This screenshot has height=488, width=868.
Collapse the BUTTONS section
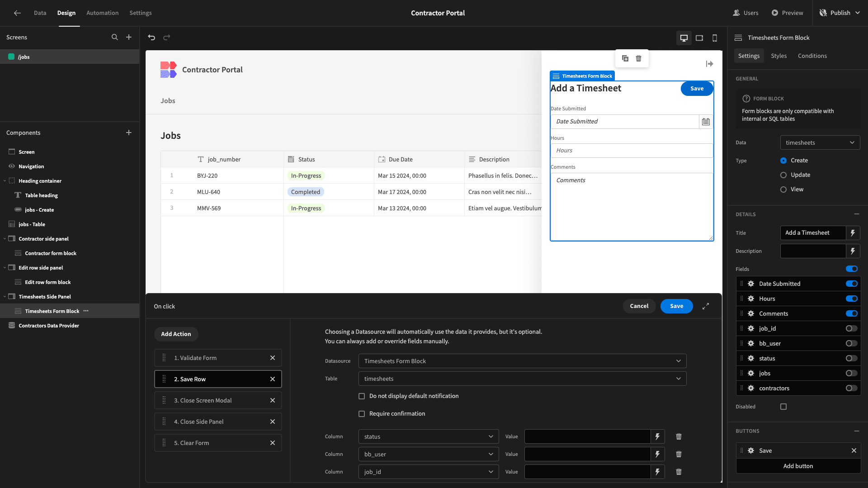tap(857, 431)
